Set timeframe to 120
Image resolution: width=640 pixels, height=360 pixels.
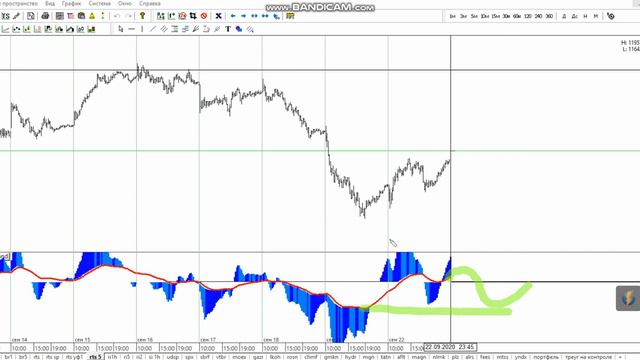tap(528, 16)
